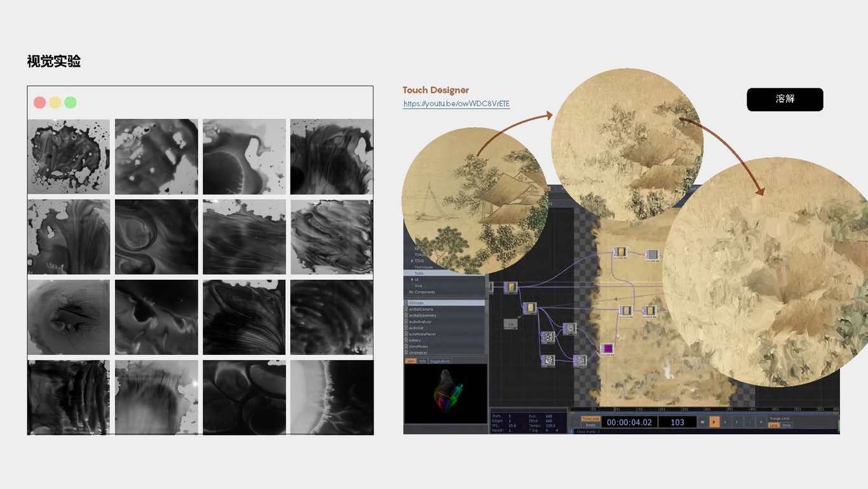Click the black 溶解 button
The height and width of the screenshot is (489, 868).
pyautogui.click(x=785, y=99)
